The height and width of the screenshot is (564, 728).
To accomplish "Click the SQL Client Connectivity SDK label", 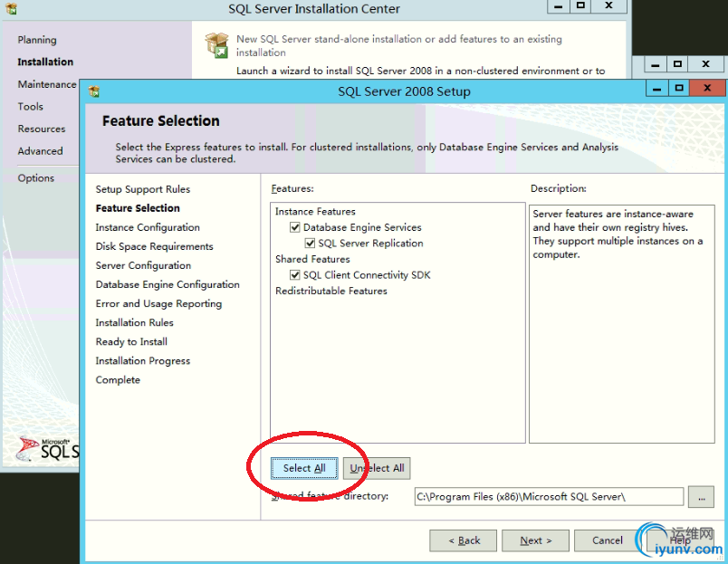I will (367, 275).
